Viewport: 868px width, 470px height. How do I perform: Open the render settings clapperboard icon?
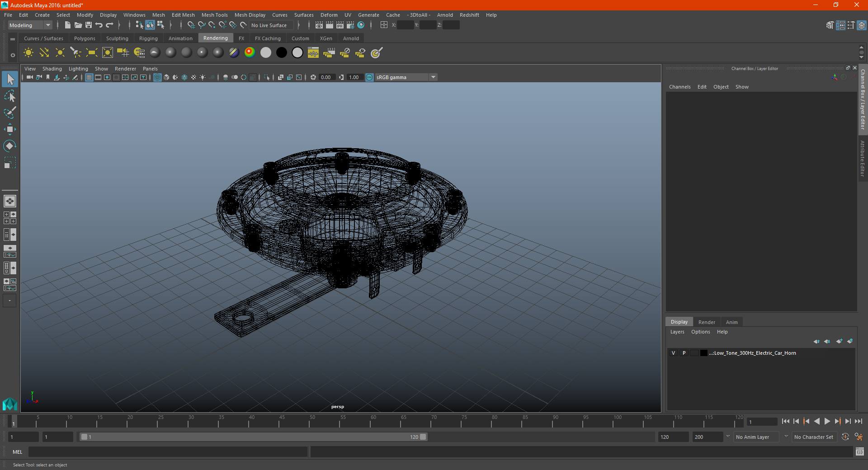pyautogui.click(x=350, y=25)
